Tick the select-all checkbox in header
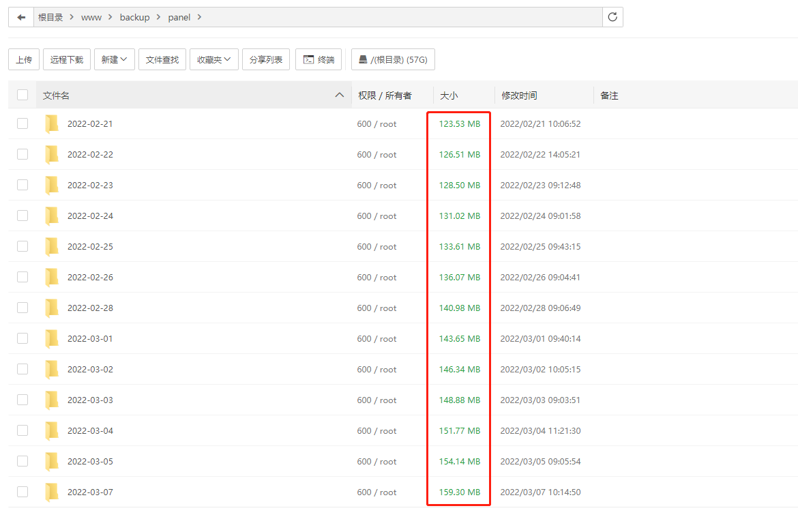This screenshot has height=532, width=798. (x=23, y=95)
